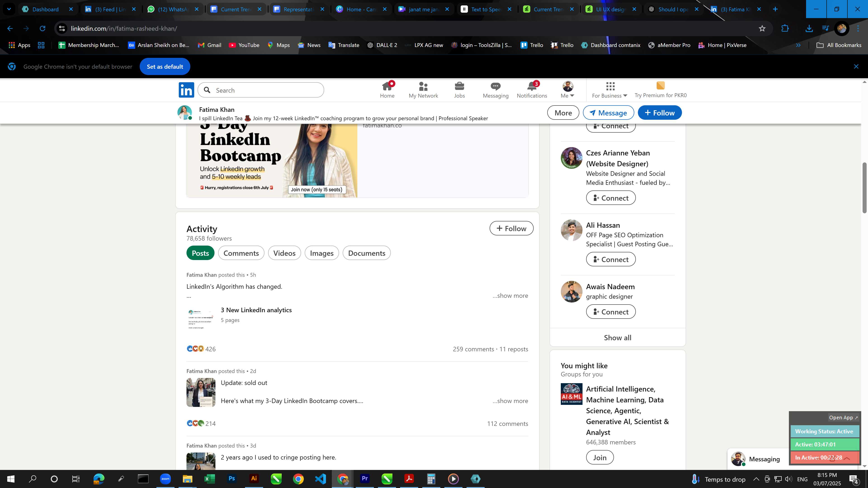Click Open App in tracker widget
This screenshot has height=488, width=868.
coord(843,418)
